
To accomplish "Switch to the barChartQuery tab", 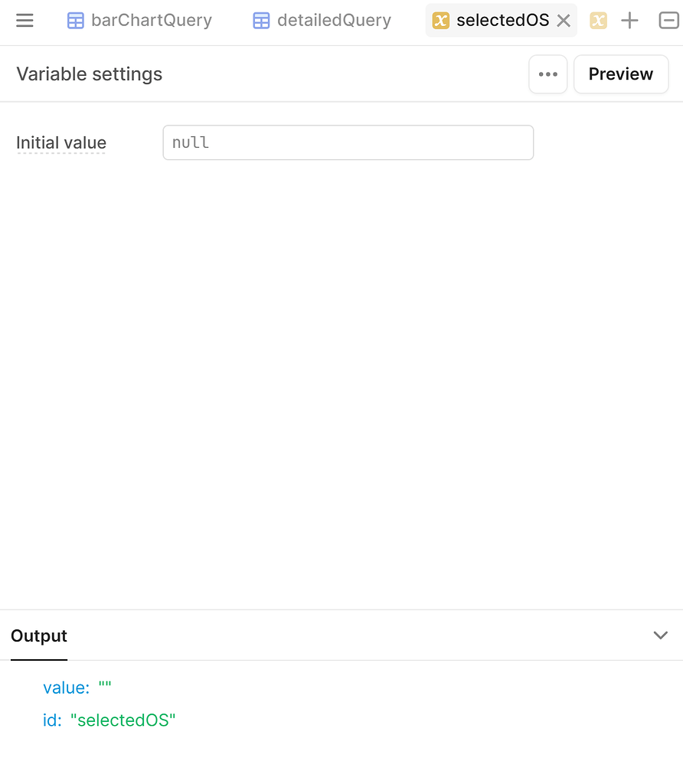I will [x=150, y=20].
